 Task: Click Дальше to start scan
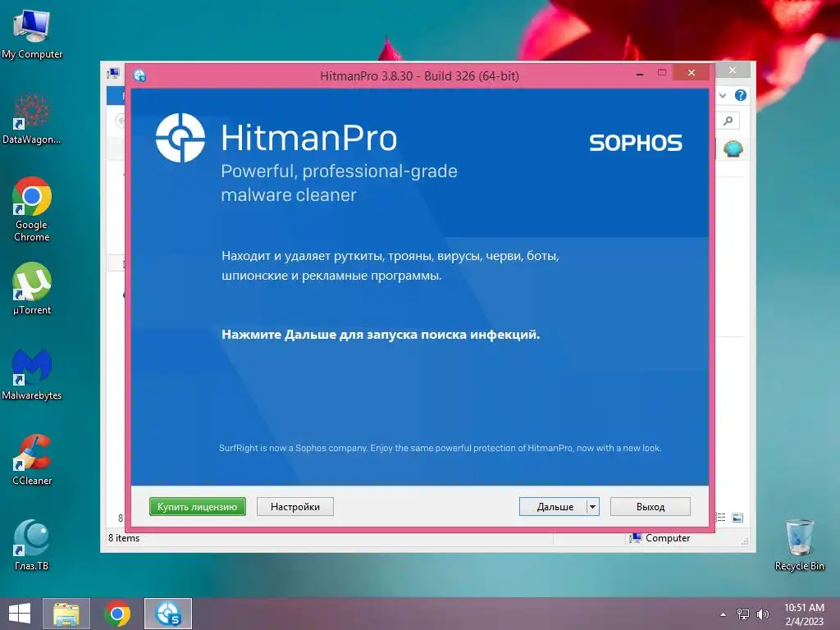pos(554,506)
